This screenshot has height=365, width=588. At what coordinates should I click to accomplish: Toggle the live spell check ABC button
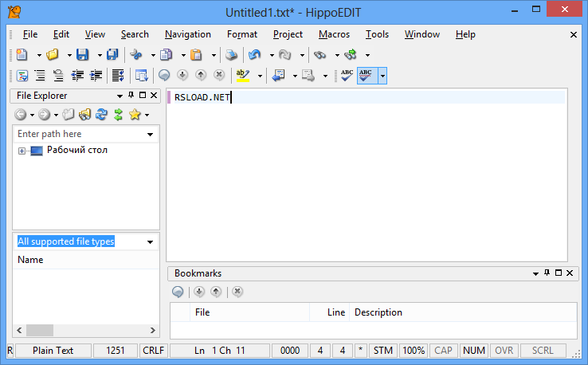click(x=367, y=76)
